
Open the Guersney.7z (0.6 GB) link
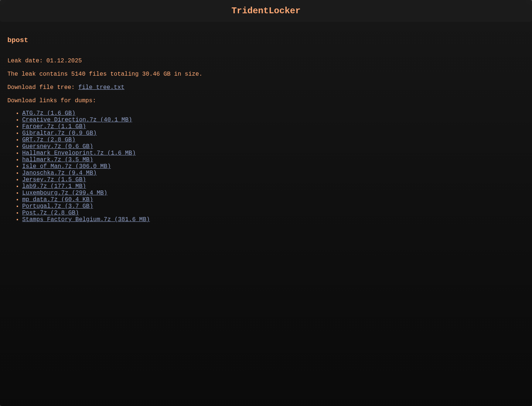click(58, 147)
